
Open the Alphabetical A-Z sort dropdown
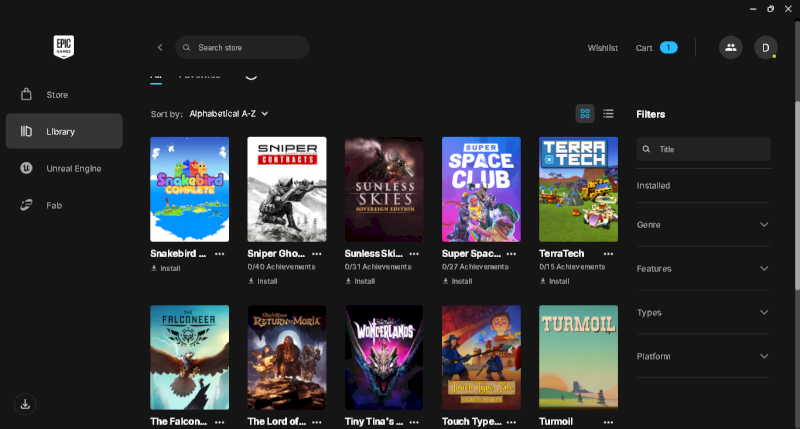229,114
